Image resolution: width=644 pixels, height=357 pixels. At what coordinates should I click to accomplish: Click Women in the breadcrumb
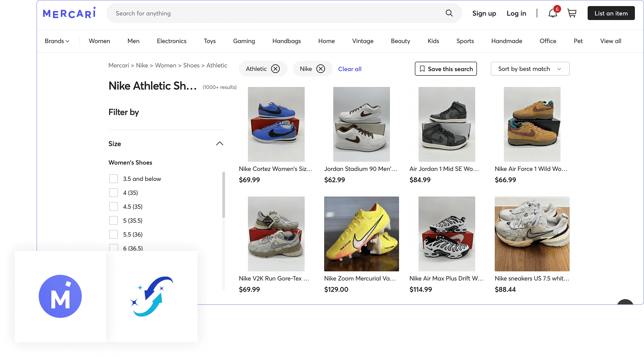(x=166, y=65)
